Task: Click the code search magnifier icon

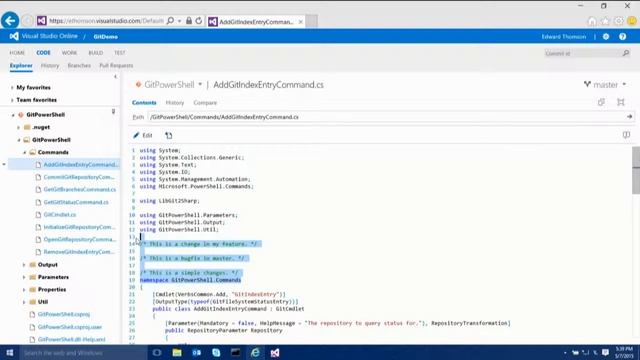Action: pos(626,53)
